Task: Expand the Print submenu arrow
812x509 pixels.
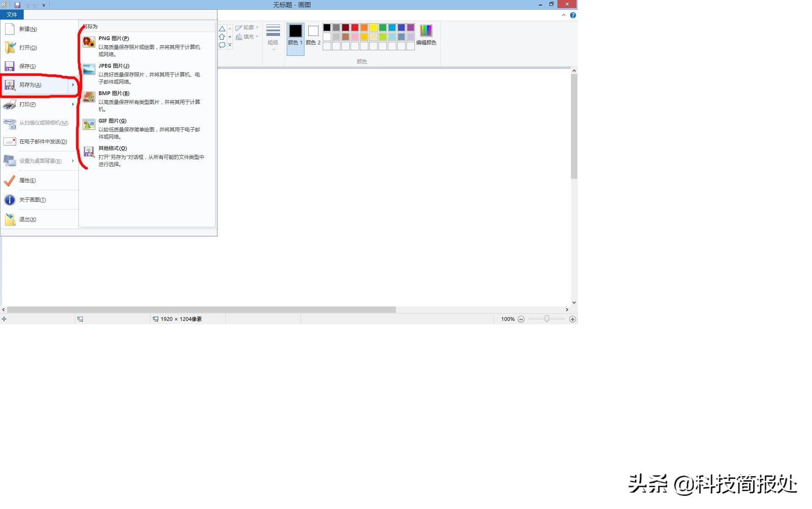Action: pyautogui.click(x=73, y=104)
